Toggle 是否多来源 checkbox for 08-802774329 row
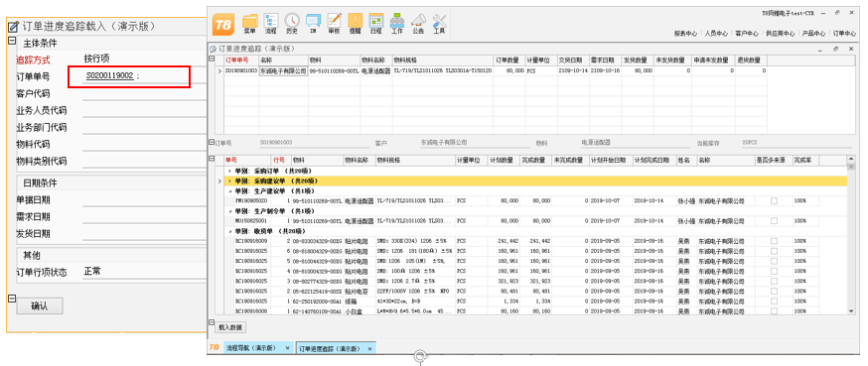 [x=774, y=282]
